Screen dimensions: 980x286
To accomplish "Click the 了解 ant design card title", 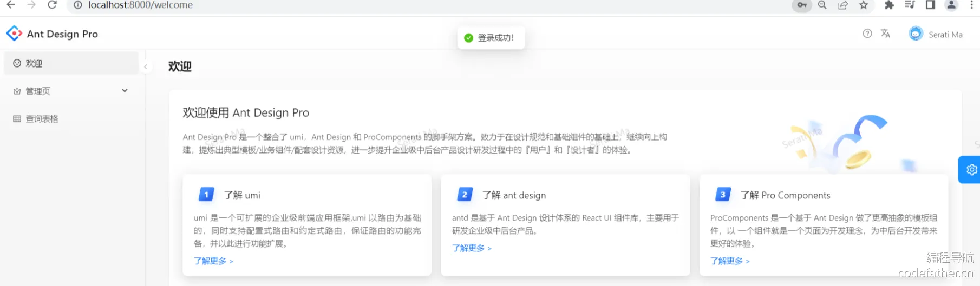I will [x=514, y=195].
